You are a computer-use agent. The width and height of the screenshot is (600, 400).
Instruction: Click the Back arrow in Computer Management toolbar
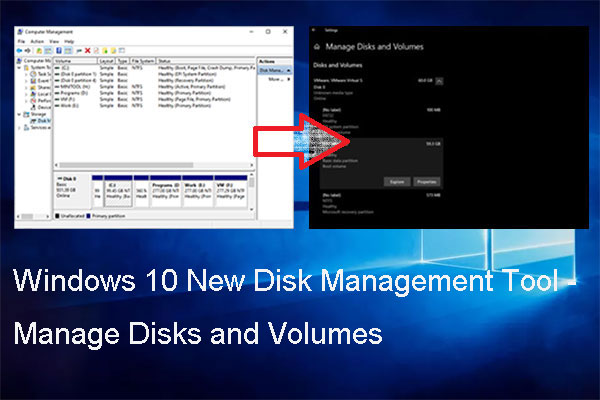pos(19,51)
